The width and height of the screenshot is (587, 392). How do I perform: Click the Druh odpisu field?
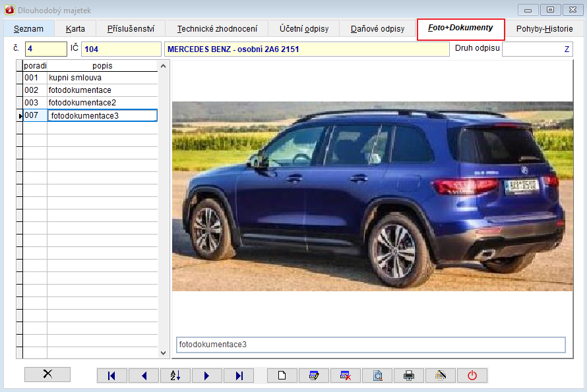[538, 49]
